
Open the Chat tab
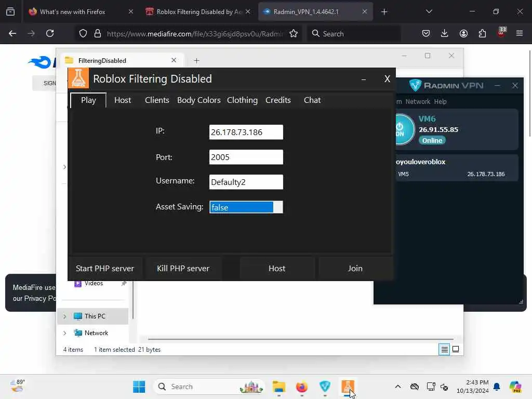pyautogui.click(x=312, y=100)
